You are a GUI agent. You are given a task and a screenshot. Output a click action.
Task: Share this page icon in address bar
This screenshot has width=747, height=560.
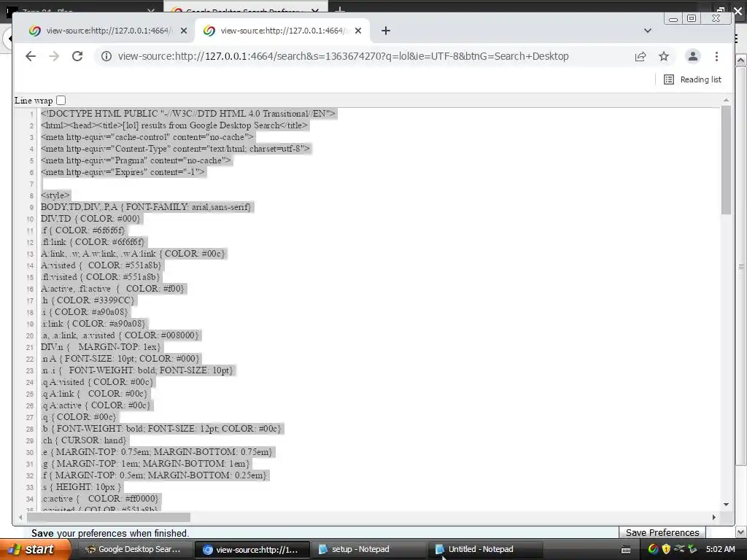click(640, 56)
